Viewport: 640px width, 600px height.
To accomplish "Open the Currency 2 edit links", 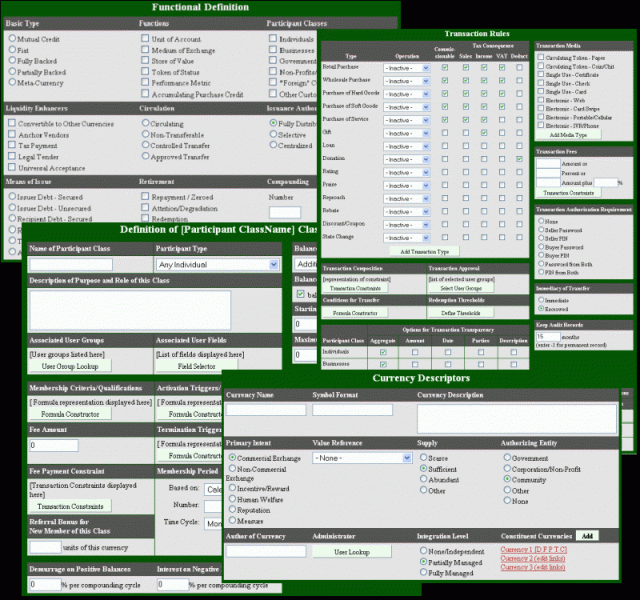I will (x=533, y=558).
